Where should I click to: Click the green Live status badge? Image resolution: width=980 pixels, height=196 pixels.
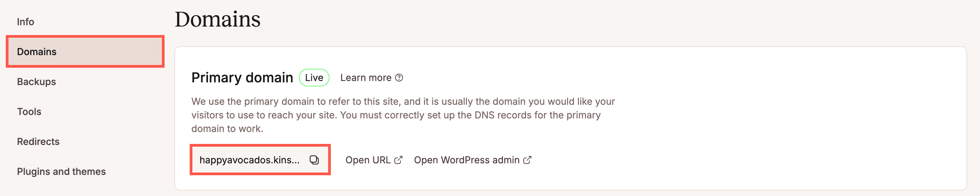point(314,78)
